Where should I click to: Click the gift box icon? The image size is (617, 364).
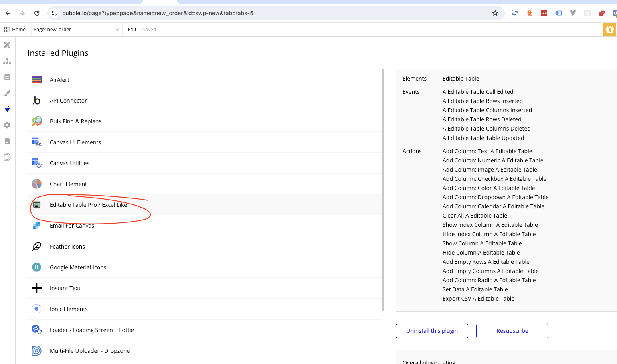pyautogui.click(x=610, y=29)
